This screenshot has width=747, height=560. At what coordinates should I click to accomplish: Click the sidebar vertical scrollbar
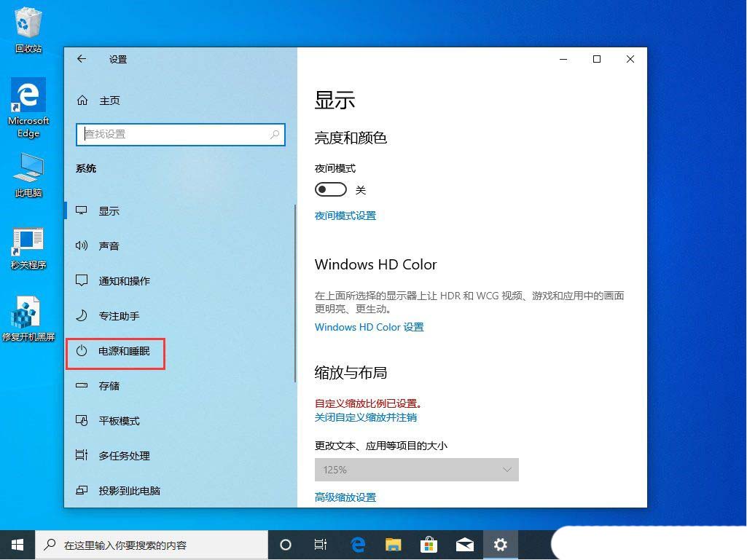point(295,293)
